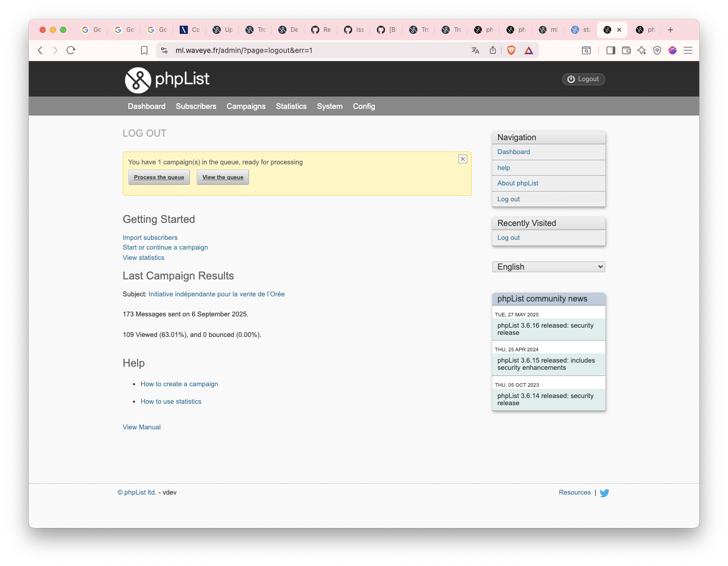Click the Brave Shields lion icon
Viewport: 728px width, 566px height.
pyautogui.click(x=511, y=50)
